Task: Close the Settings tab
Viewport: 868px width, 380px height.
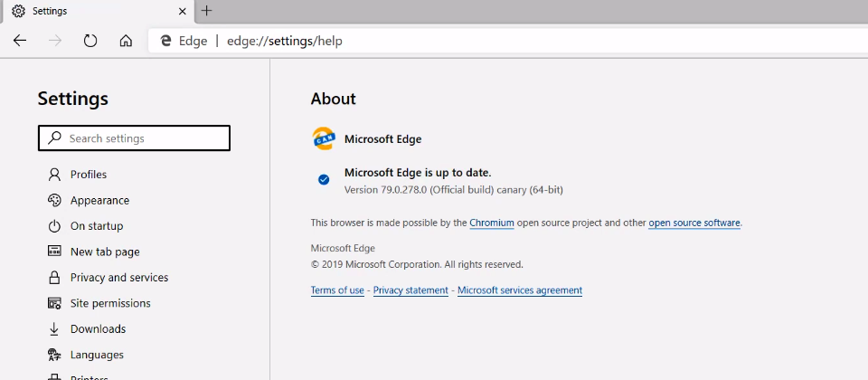Action: 182,11
